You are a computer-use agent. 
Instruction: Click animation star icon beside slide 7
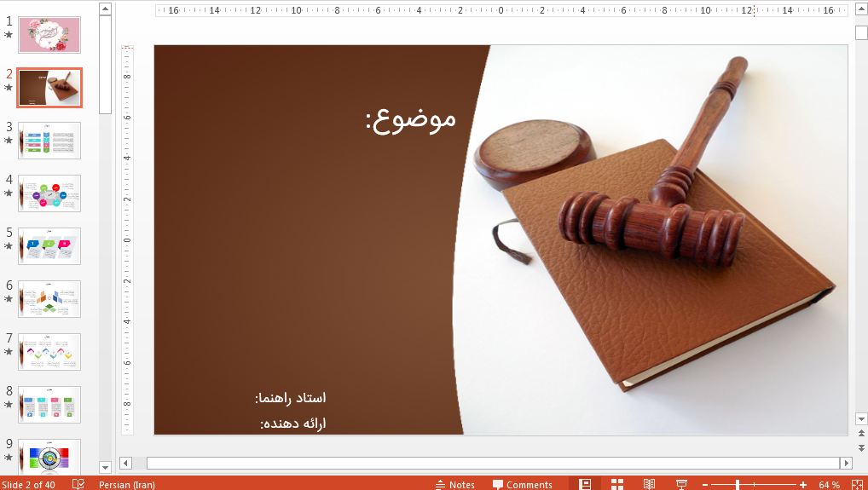click(9, 351)
